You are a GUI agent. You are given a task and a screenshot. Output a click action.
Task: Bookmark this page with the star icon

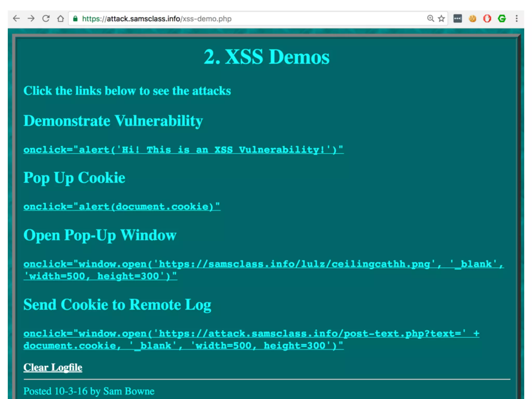tap(441, 18)
